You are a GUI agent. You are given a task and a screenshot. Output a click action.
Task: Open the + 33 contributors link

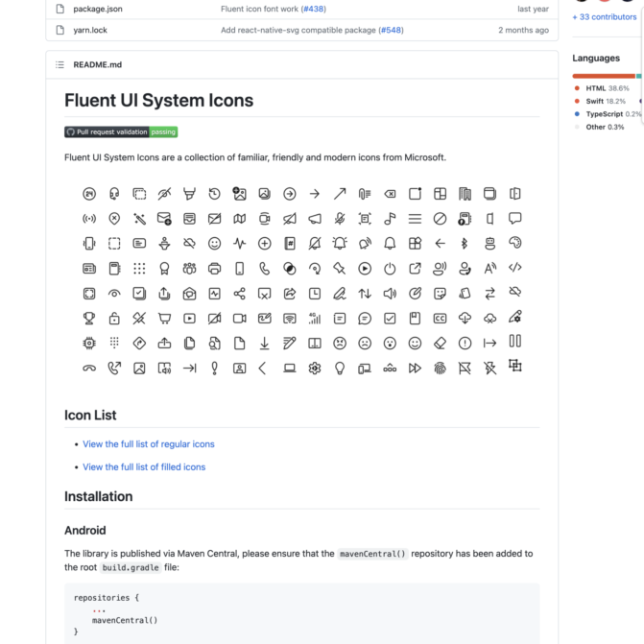point(605,16)
